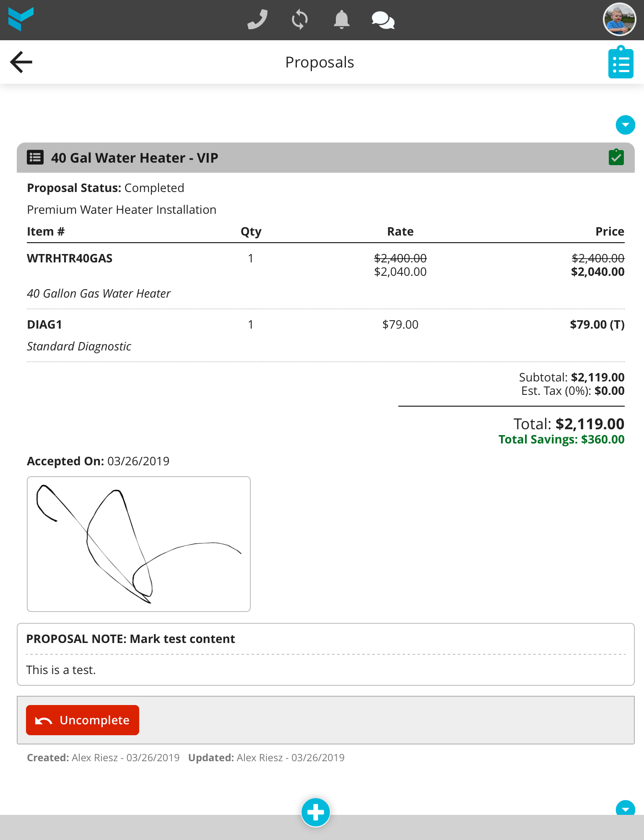Go back with the arrow
The height and width of the screenshot is (840, 644).
(x=21, y=62)
